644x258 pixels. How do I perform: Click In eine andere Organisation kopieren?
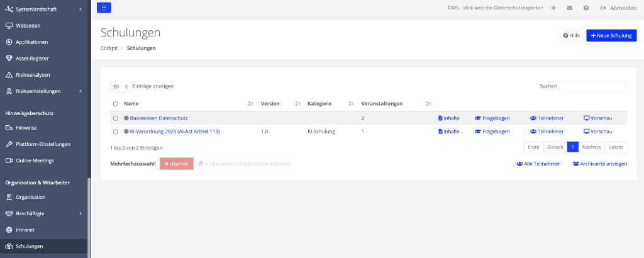(245, 164)
